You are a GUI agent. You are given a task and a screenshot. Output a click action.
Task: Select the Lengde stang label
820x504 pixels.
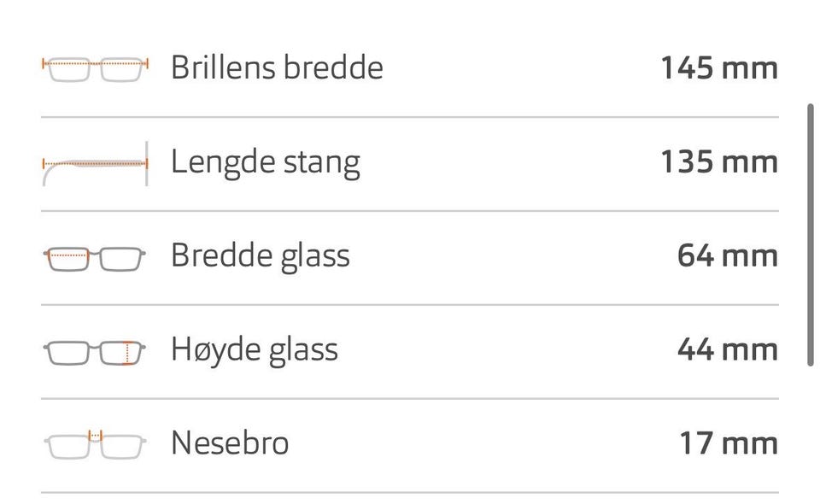[265, 163]
